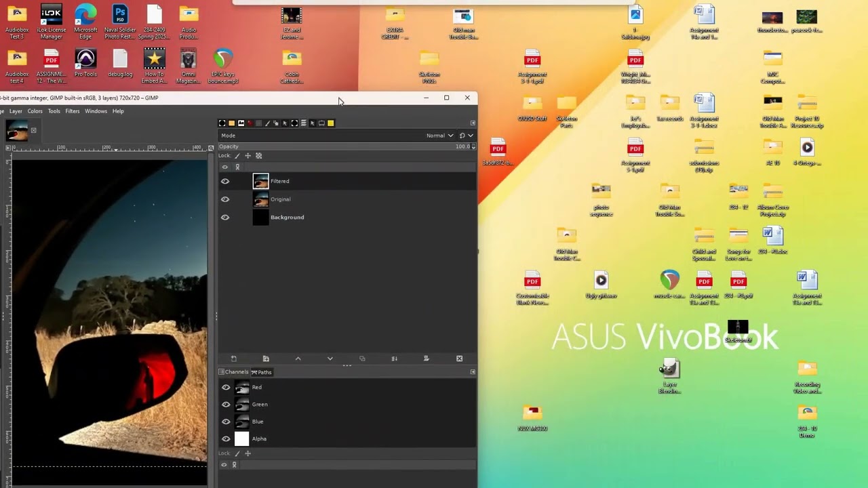Select the Blue channel row label
The width and height of the screenshot is (868, 488).
258,422
